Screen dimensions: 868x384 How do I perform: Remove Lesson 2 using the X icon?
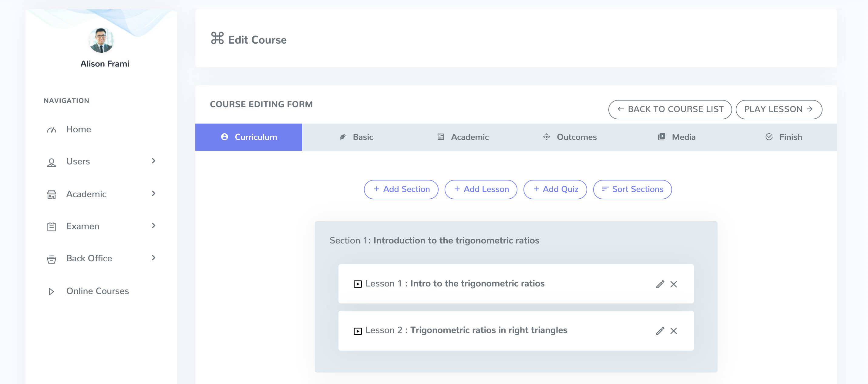(673, 331)
